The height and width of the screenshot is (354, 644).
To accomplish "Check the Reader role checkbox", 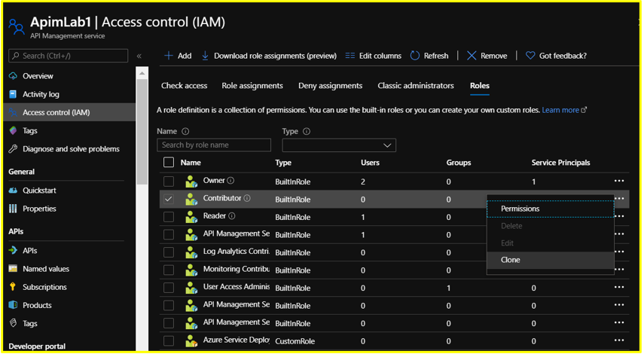I will pos(169,217).
